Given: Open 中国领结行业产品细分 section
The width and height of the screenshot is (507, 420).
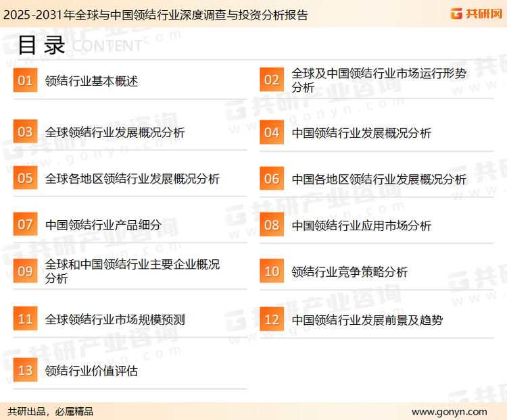Looking at the screenshot, I should pyautogui.click(x=103, y=226).
